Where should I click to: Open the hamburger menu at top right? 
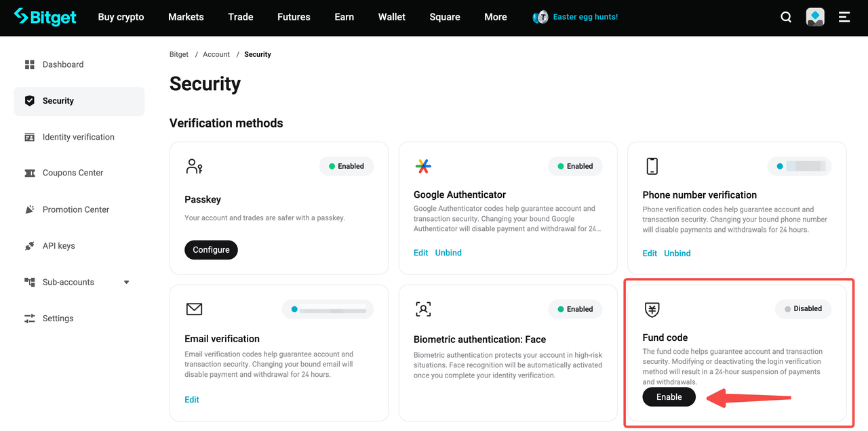click(844, 17)
